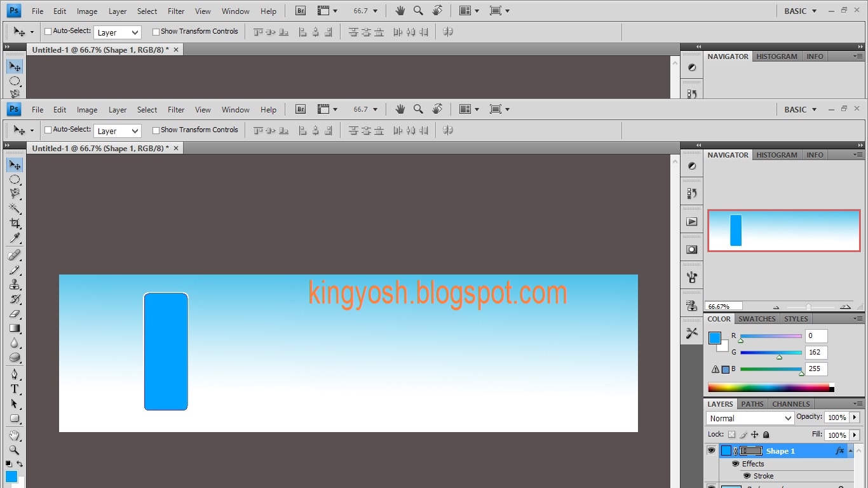Select the Pen tool

coord(15,374)
